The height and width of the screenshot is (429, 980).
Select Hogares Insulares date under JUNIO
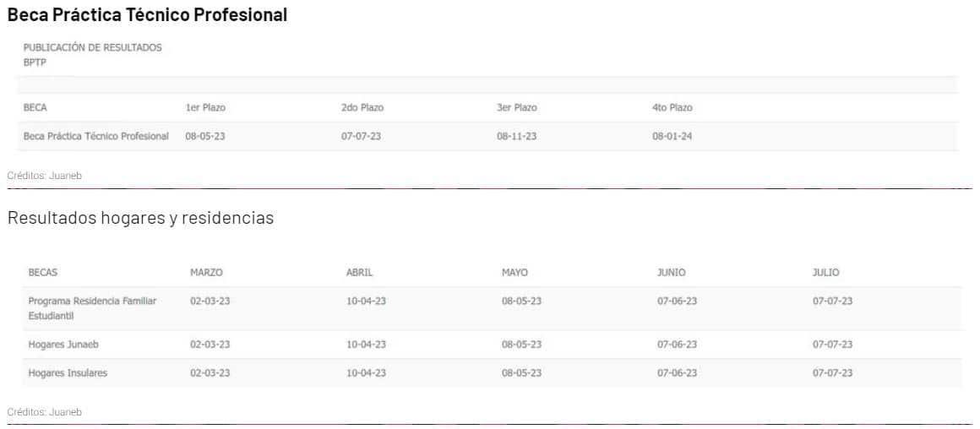(x=677, y=373)
